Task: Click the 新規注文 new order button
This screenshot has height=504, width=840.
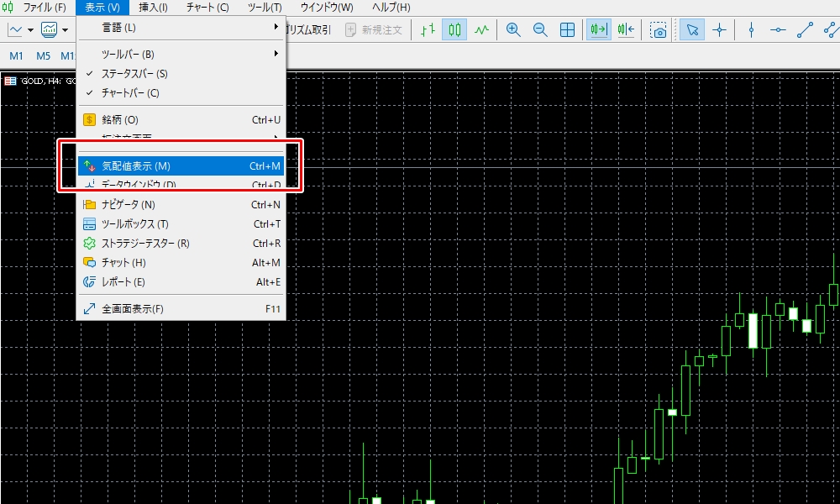Action: [375, 30]
